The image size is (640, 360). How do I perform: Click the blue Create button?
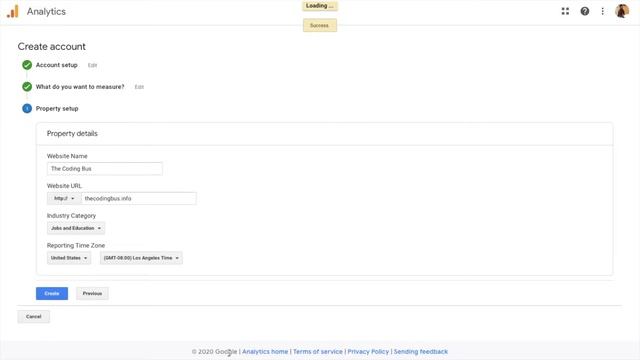pyautogui.click(x=52, y=293)
